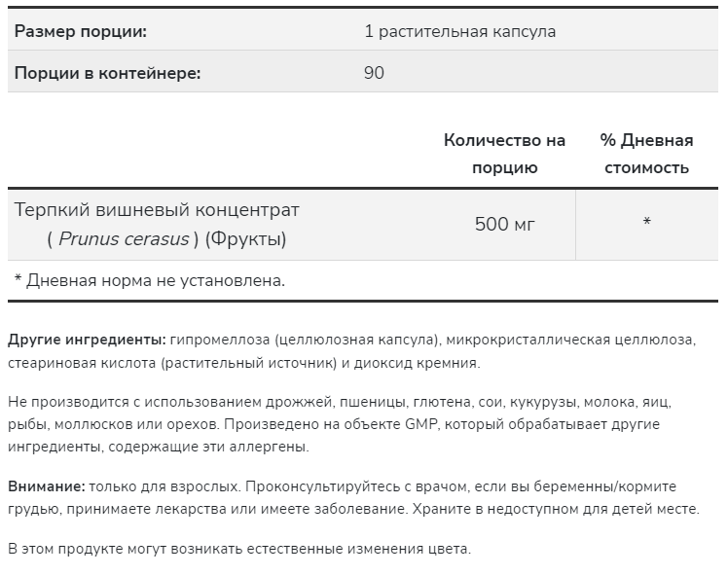Click the bold 'Внимание:' heading
728x575 pixels.
[47, 486]
